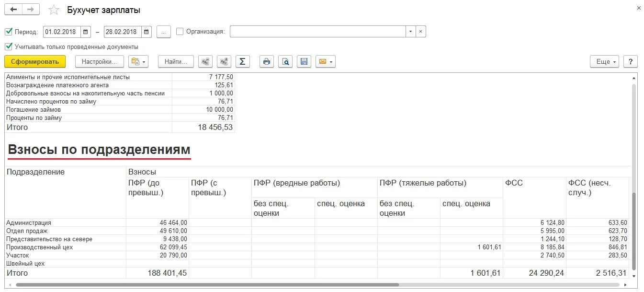Open the send by email dropdown
The width and height of the screenshot is (644, 292).
click(325, 61)
